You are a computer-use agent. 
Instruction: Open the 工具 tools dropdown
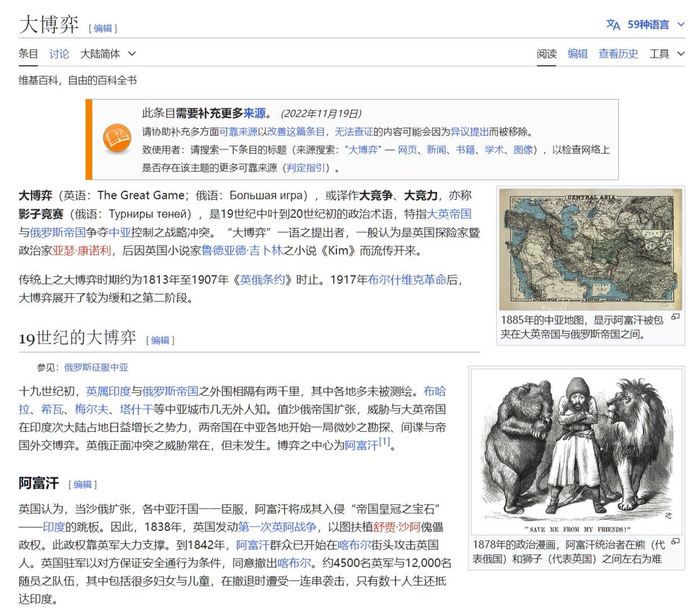(x=667, y=54)
